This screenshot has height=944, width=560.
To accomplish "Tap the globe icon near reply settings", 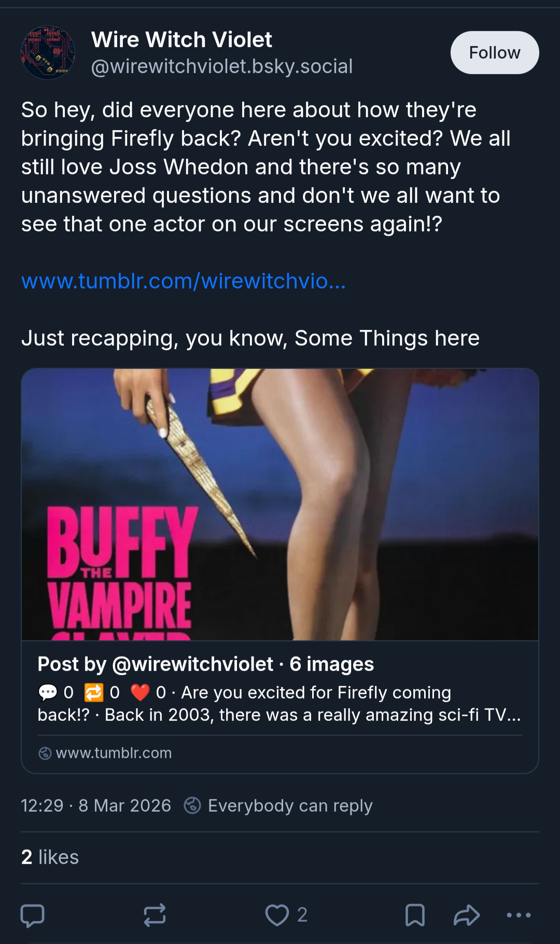I will [x=192, y=805].
